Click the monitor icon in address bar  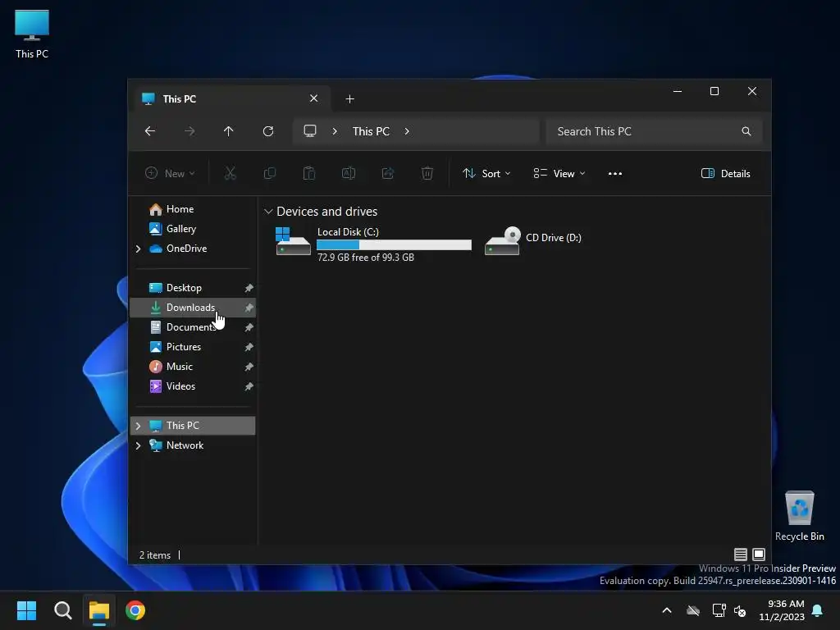[x=310, y=131]
